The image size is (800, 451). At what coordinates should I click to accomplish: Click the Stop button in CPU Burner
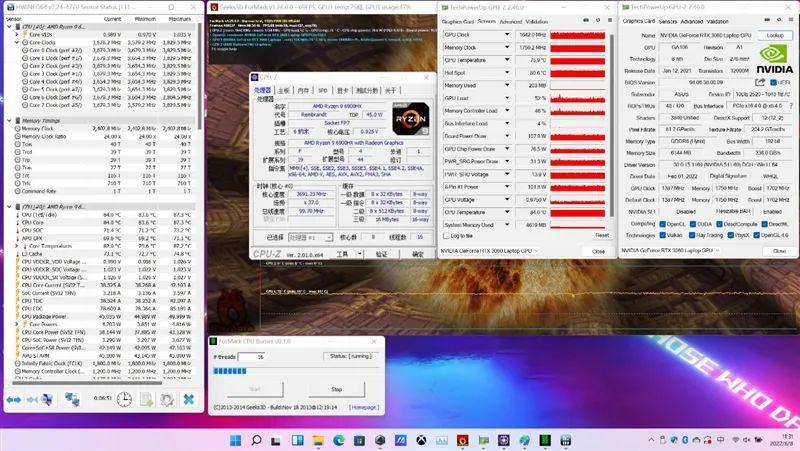336,389
